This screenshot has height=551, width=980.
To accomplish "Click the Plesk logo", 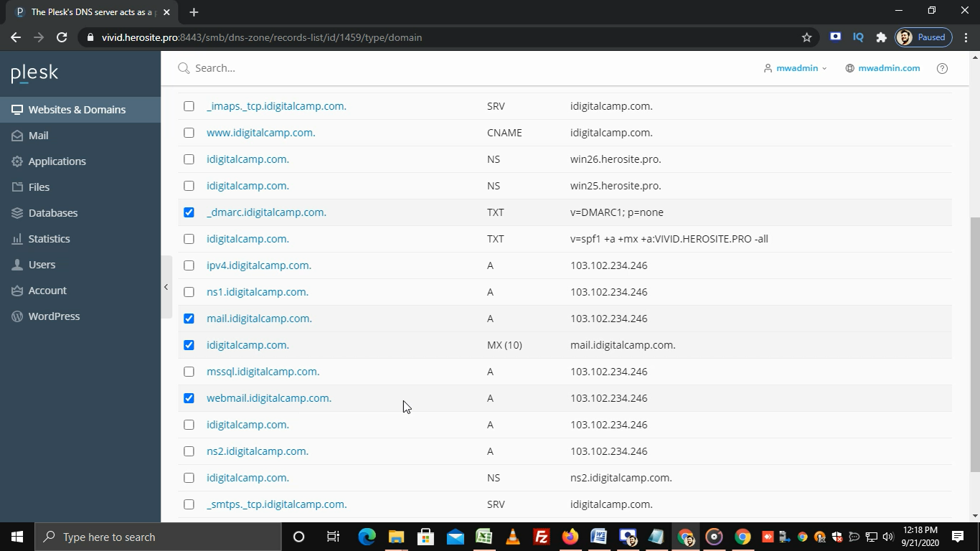I will 34,73.
